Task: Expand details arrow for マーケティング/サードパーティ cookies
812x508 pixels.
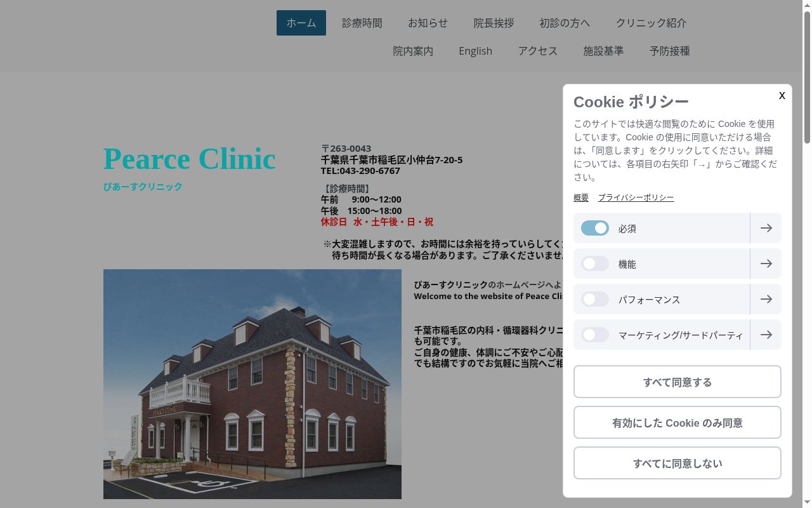Action: click(x=766, y=335)
